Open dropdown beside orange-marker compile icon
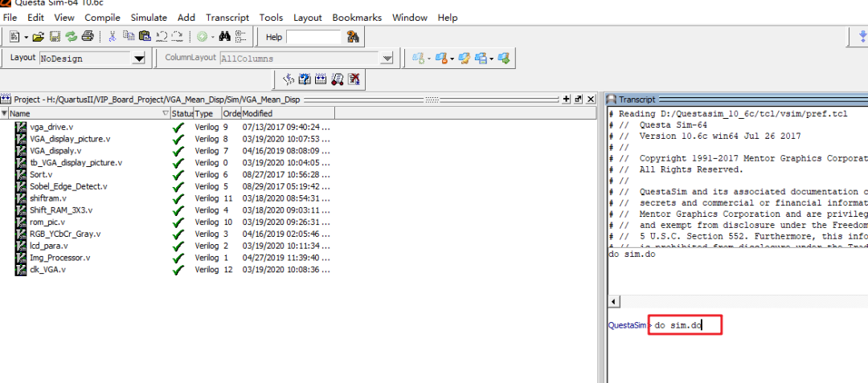 tap(452, 59)
